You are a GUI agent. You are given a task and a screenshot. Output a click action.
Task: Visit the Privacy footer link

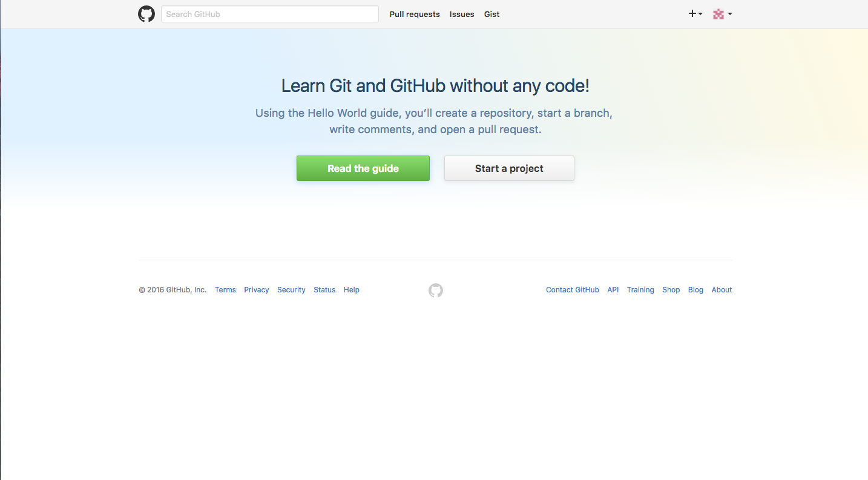pos(257,290)
